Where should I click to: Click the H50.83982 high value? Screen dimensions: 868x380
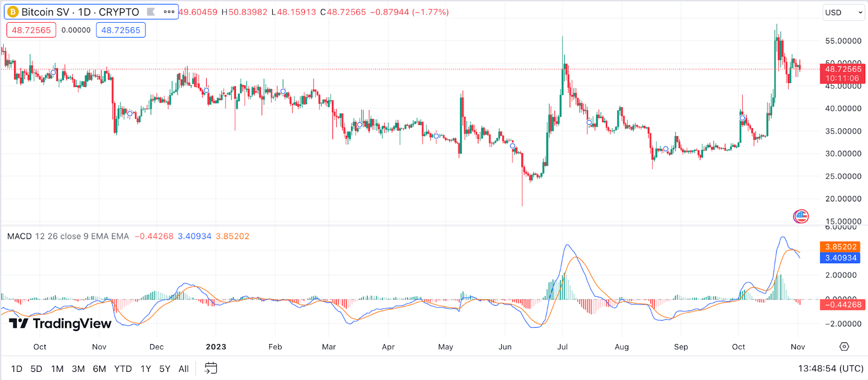pyautogui.click(x=244, y=12)
